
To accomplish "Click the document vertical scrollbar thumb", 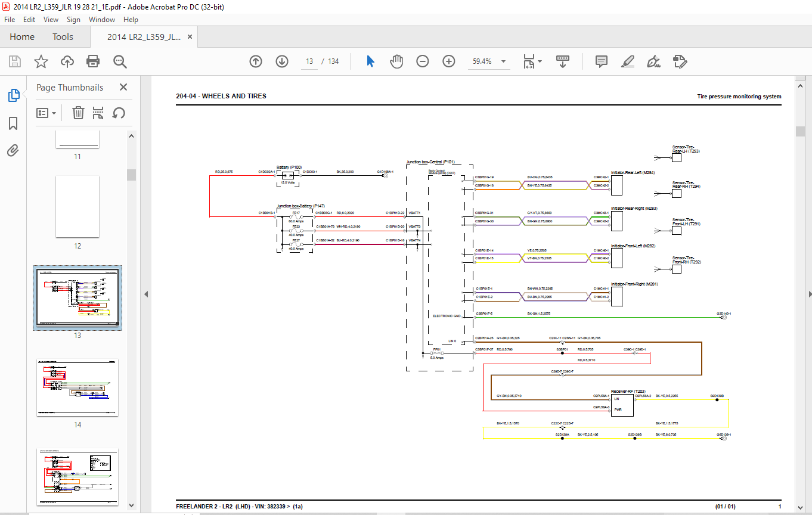I will [800, 131].
